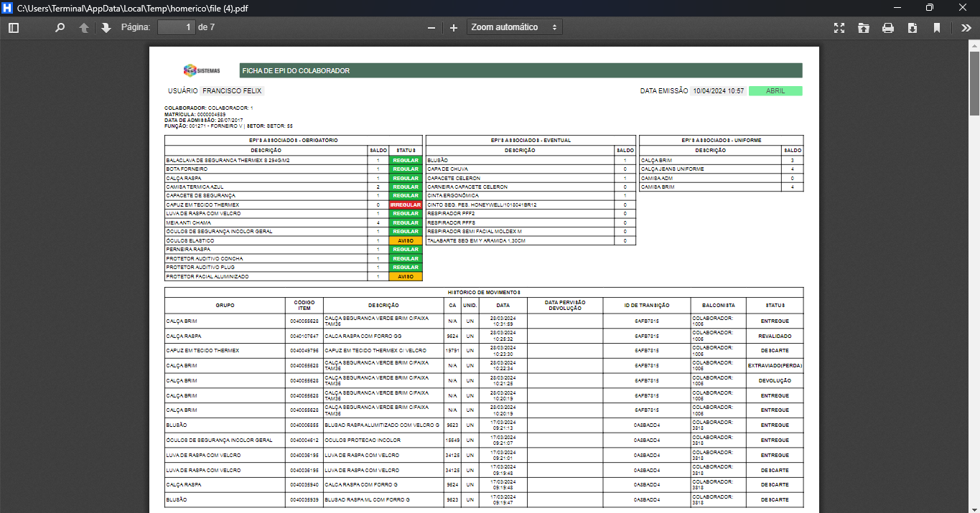This screenshot has width=980, height=513.
Task: Open the find in document search
Action: click(60, 27)
